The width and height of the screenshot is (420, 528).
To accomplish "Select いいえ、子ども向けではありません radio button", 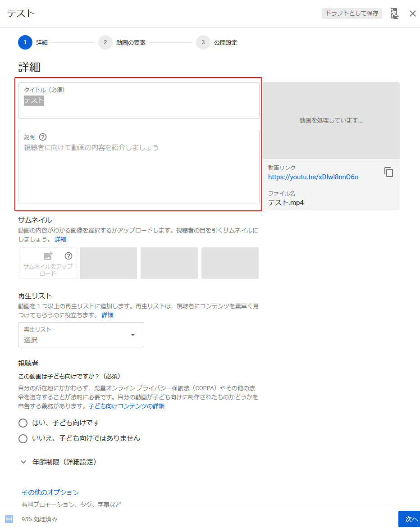I will click(x=23, y=438).
